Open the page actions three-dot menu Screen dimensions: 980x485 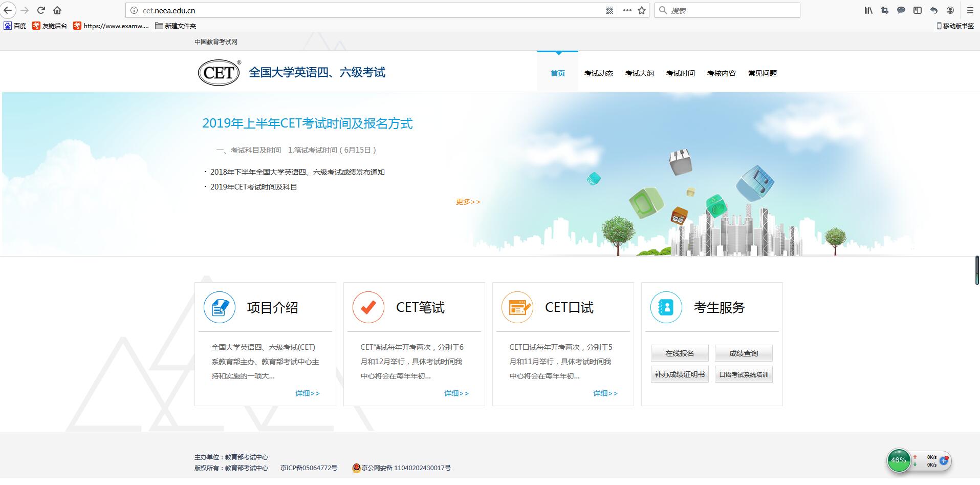click(x=627, y=10)
